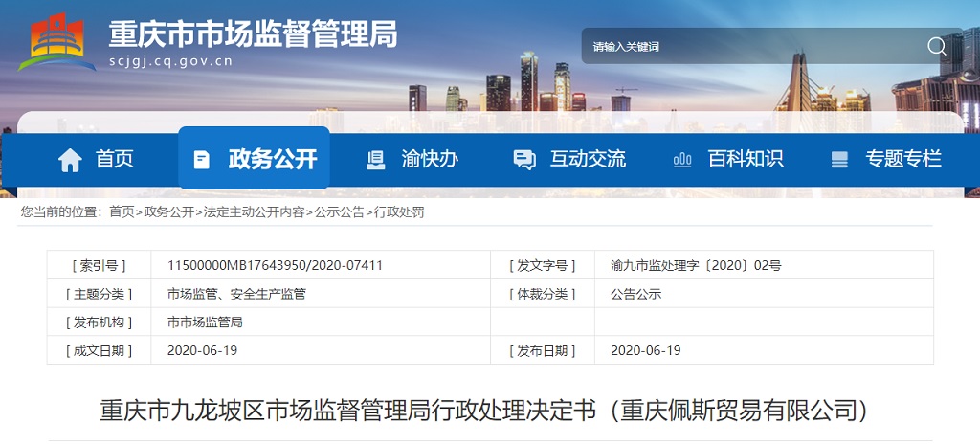Click the home house icon
The width and height of the screenshot is (980, 445).
click(70, 160)
